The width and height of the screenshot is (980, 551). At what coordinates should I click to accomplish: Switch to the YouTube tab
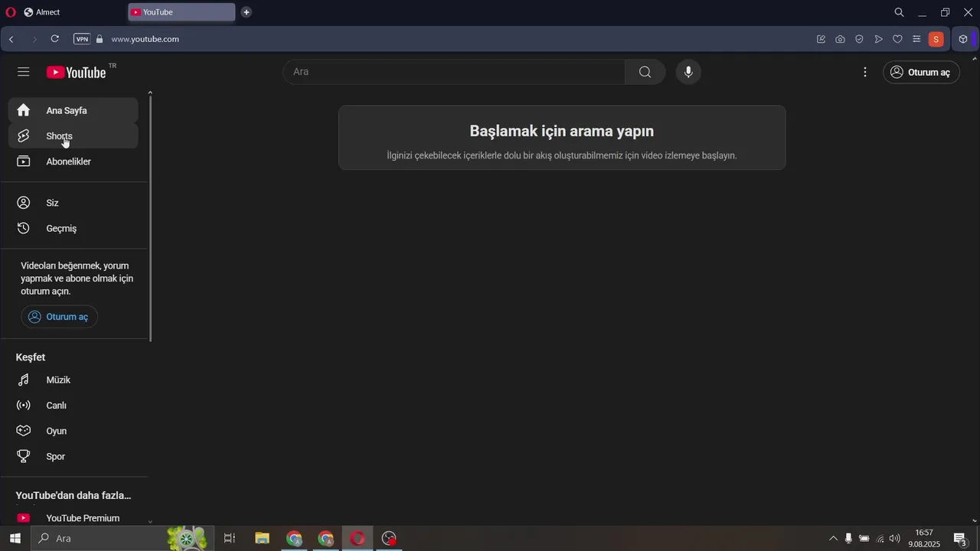point(182,12)
